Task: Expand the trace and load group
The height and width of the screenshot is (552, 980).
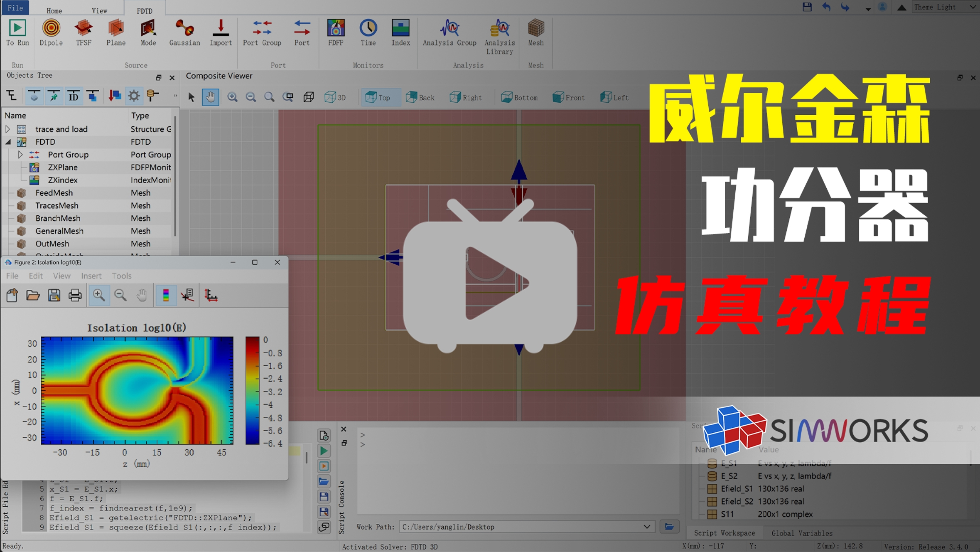Action: click(x=7, y=129)
